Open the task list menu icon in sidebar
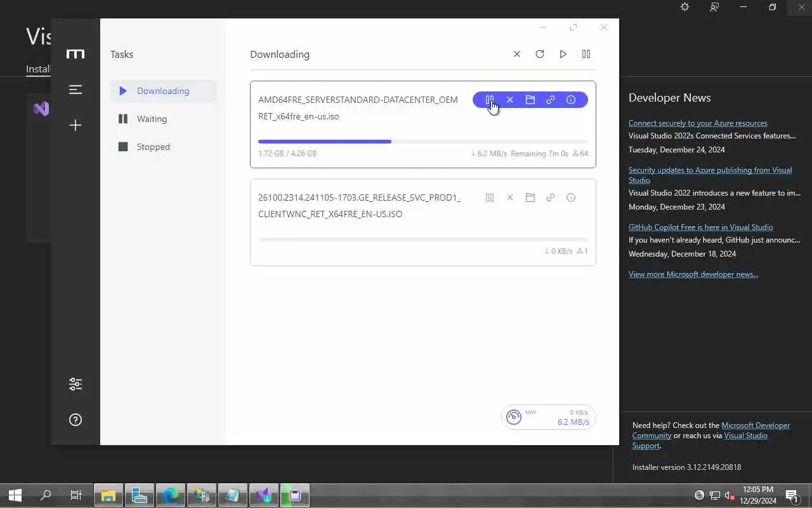The width and height of the screenshot is (812, 508). (75, 90)
